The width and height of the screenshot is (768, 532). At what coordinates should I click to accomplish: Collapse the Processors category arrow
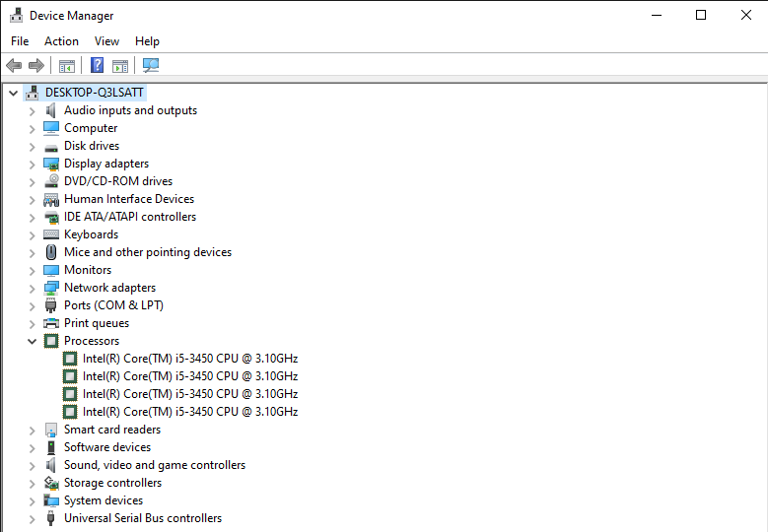coord(32,341)
